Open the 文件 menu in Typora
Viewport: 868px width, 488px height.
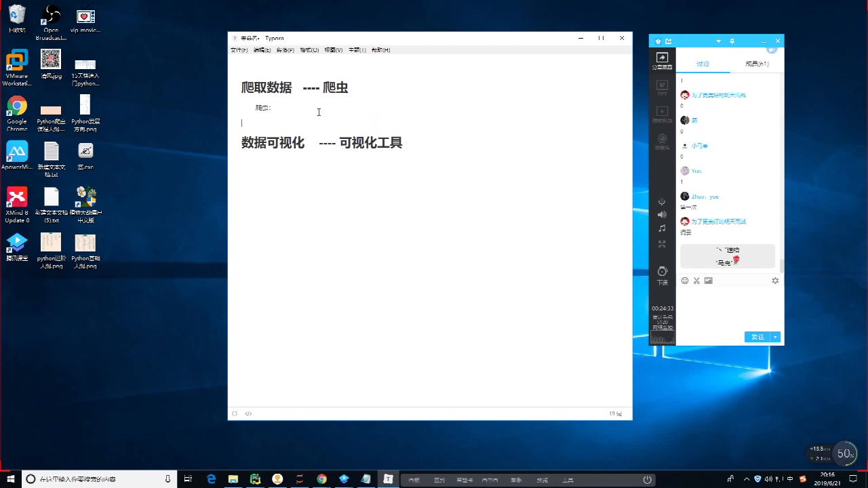(x=238, y=49)
